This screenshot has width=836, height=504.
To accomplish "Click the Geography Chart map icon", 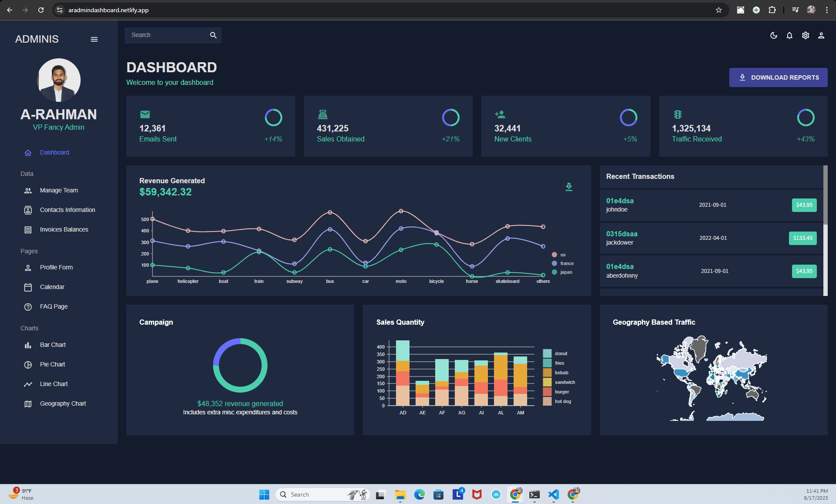I will tap(28, 404).
